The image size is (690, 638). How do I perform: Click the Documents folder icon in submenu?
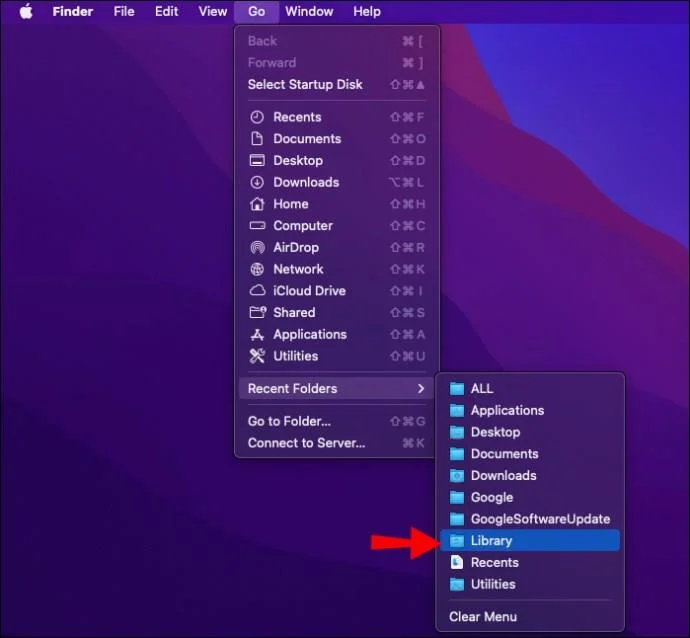pyautogui.click(x=457, y=454)
